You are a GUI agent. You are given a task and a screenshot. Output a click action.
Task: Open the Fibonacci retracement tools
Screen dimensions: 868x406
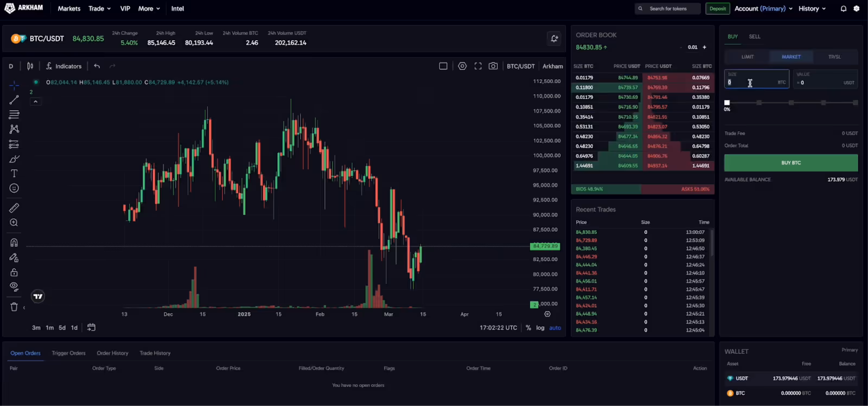pos(14,115)
